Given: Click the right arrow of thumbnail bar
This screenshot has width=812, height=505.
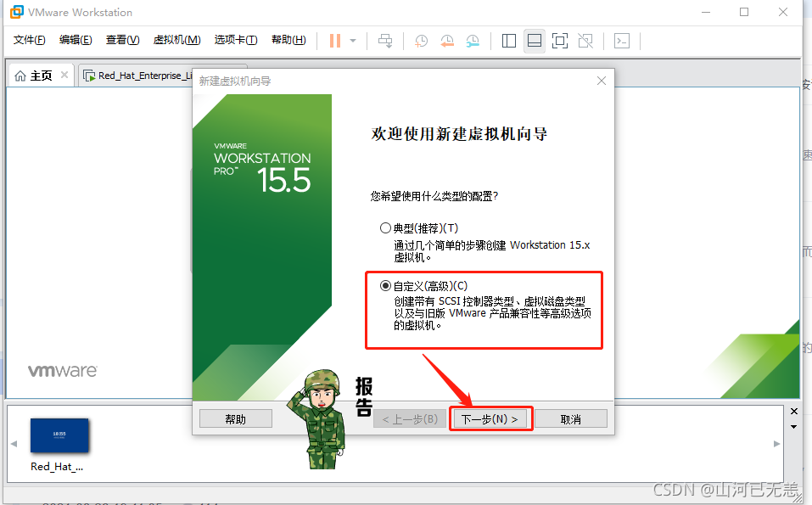Looking at the screenshot, I should tap(776, 444).
